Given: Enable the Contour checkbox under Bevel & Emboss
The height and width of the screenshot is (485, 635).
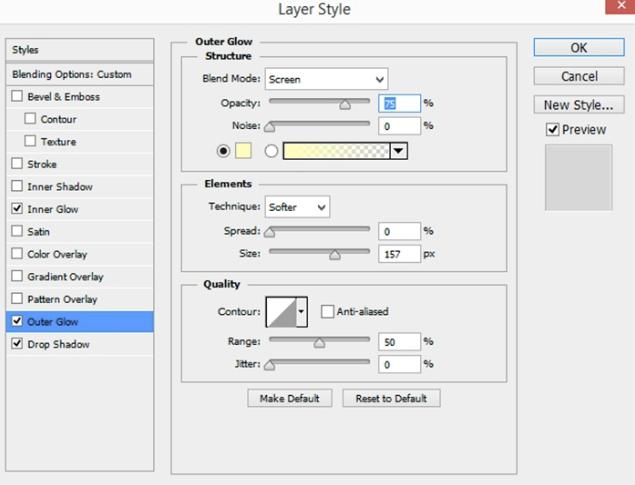Looking at the screenshot, I should [x=30, y=119].
